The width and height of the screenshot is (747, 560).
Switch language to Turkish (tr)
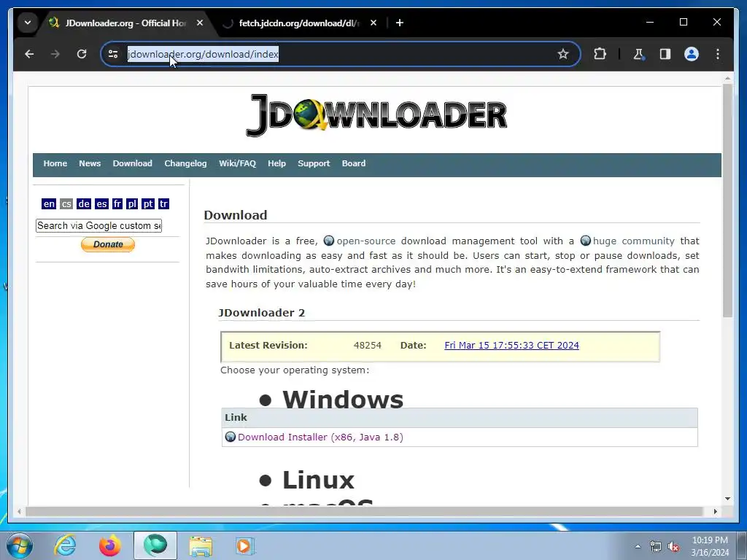click(x=163, y=204)
